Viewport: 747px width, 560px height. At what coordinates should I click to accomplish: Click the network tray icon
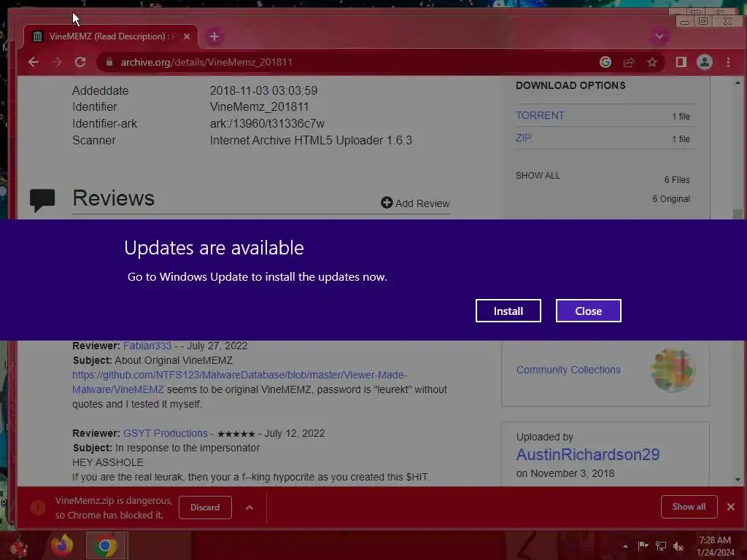[x=661, y=546]
